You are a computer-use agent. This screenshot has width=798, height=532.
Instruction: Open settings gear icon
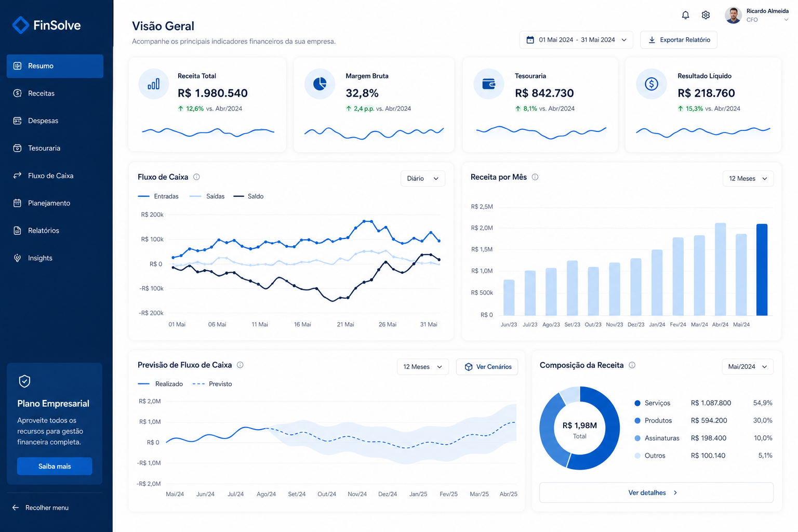(706, 15)
